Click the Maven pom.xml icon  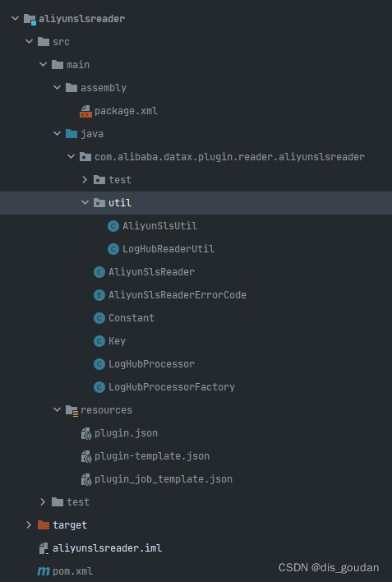(x=44, y=571)
